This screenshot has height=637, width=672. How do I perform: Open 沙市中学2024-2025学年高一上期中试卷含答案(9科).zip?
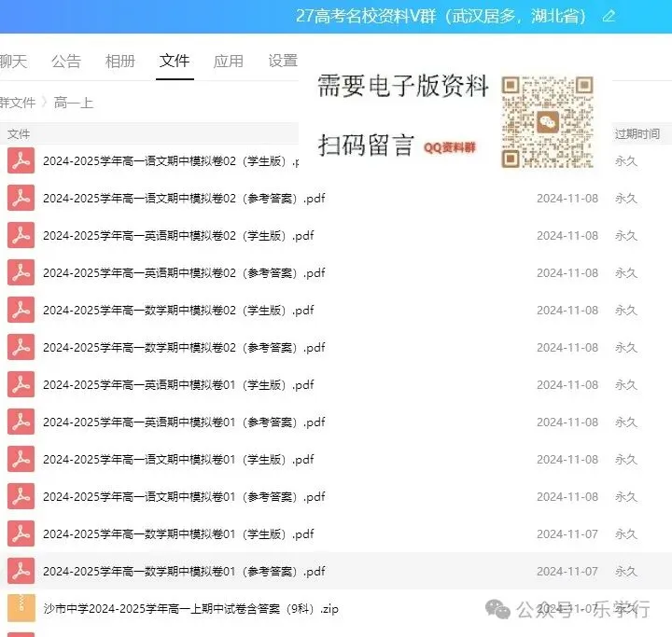pos(190,608)
